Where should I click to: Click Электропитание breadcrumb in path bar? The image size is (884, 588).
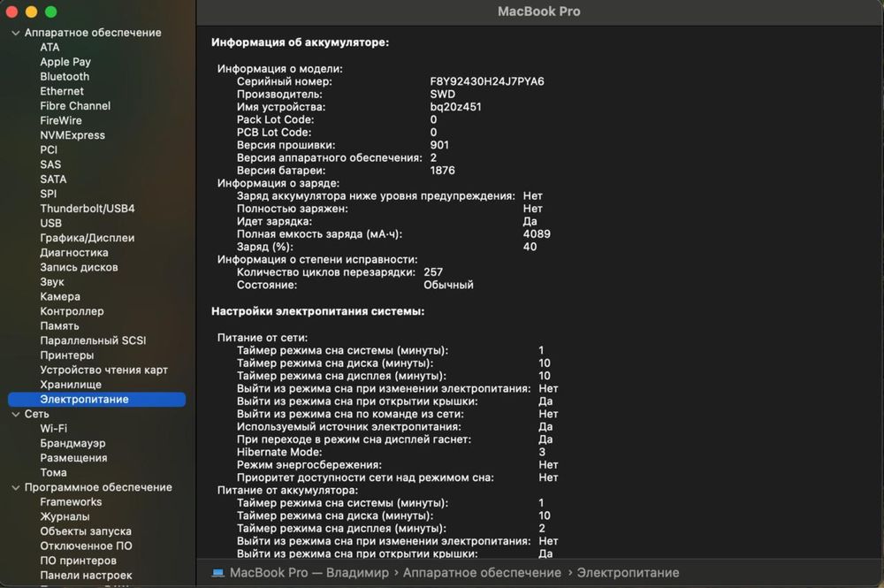coord(628,573)
